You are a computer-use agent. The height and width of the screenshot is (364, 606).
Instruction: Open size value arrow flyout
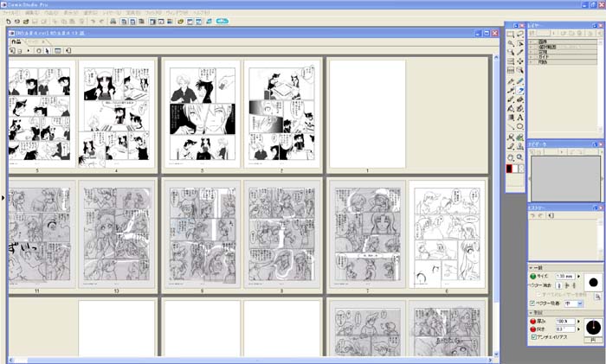tap(578, 277)
